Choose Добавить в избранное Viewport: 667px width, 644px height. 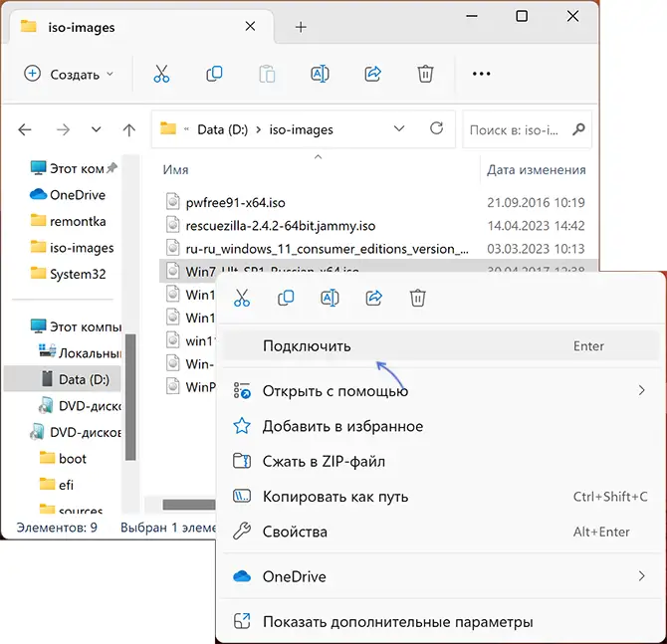(441, 426)
